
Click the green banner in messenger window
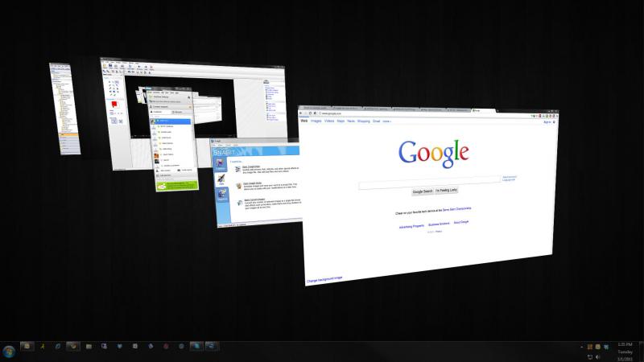tap(177, 186)
